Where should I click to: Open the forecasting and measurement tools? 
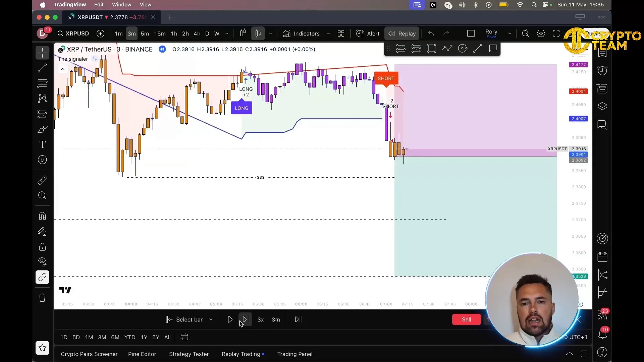[42, 114]
